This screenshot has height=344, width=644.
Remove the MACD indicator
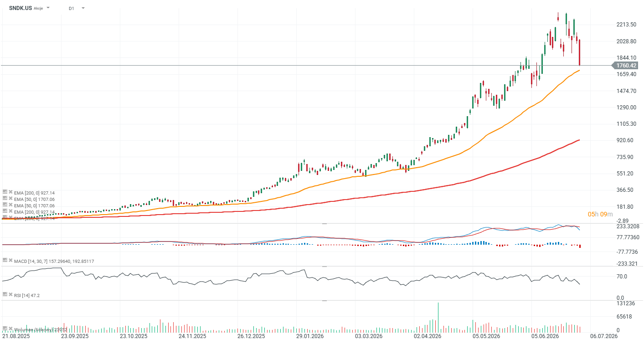click(10, 260)
